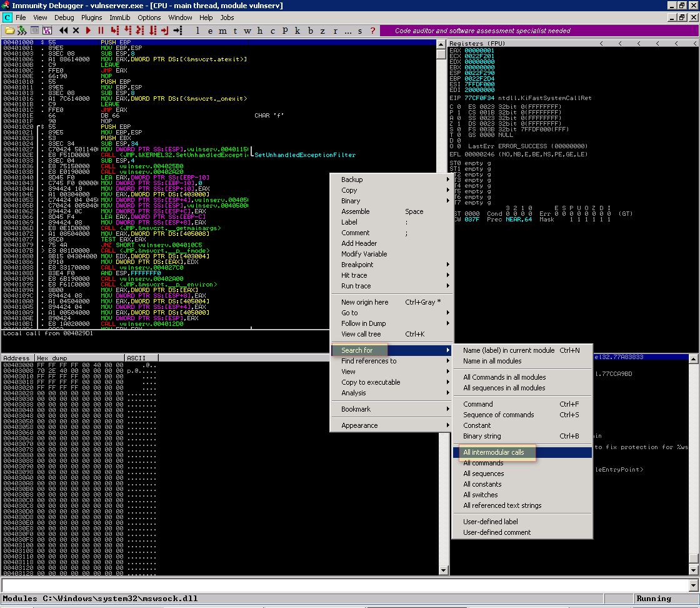Choose Sequence of commands entry

522,415
